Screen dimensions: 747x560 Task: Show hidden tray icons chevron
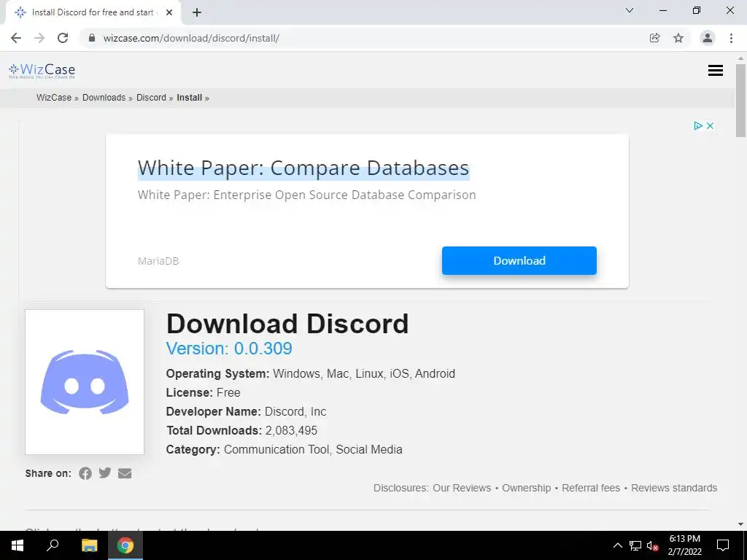[617, 545]
